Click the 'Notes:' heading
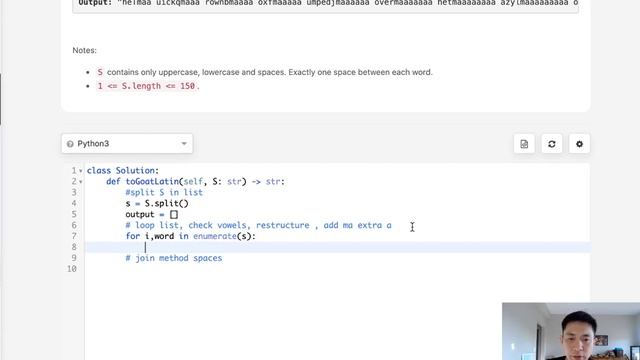The height and width of the screenshot is (360, 640). click(x=84, y=50)
